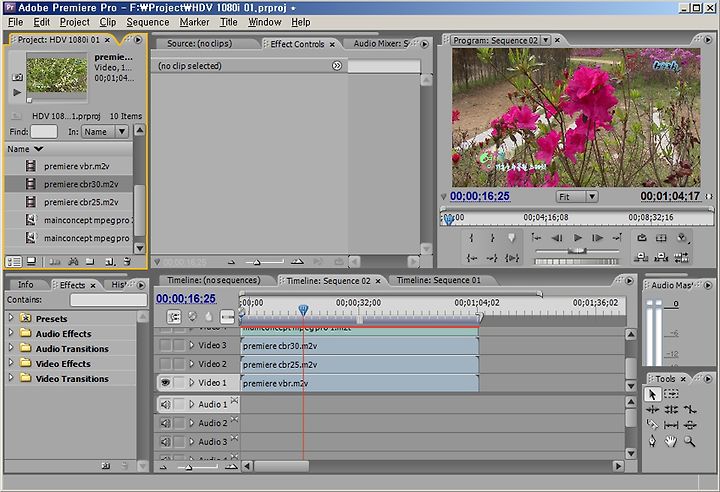This screenshot has width=720, height=492.
Task: Expand the Video 3 track
Action: point(192,345)
